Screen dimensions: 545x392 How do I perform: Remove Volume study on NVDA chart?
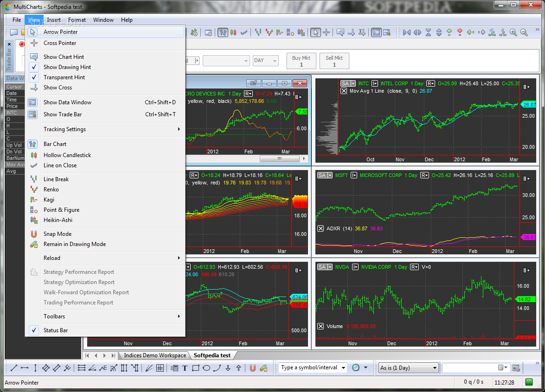pyautogui.click(x=321, y=326)
